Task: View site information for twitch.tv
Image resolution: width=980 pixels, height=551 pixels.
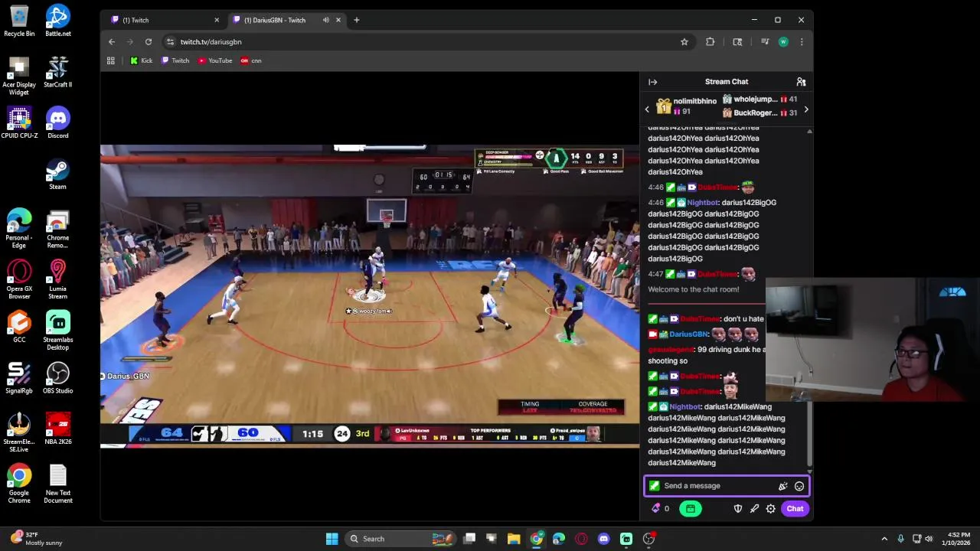Action: pos(170,42)
